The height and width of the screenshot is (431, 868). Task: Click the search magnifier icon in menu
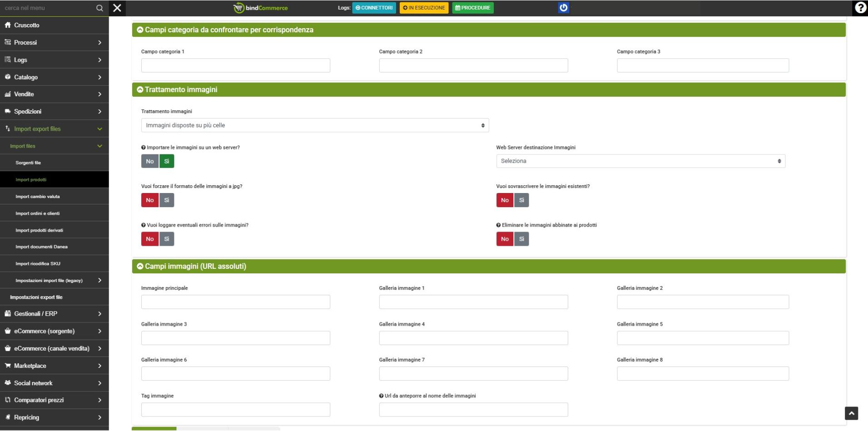99,8
